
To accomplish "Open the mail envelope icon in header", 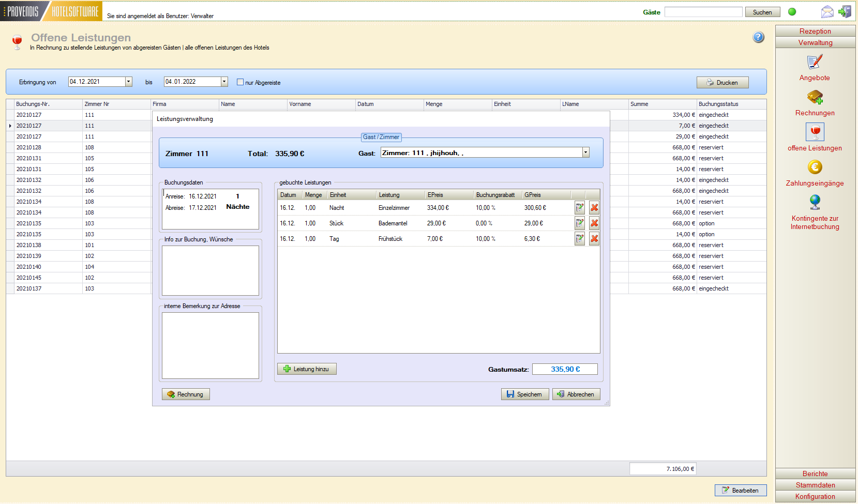I will point(827,12).
